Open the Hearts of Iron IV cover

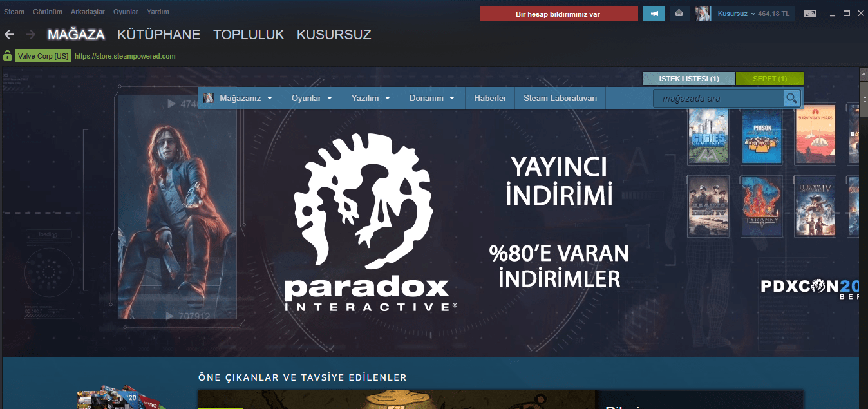pyautogui.click(x=708, y=206)
